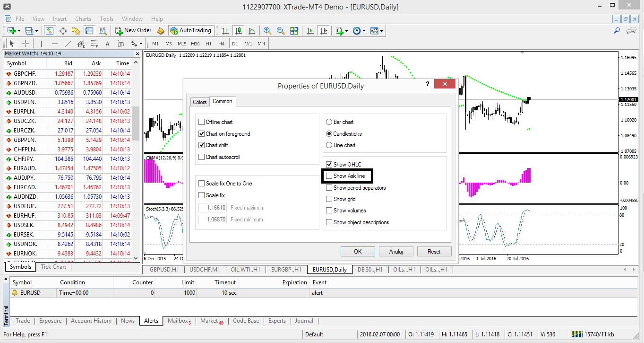The height and width of the screenshot is (343, 644).
Task: Open the chat bubbles icon
Action: pyautogui.click(x=631, y=31)
